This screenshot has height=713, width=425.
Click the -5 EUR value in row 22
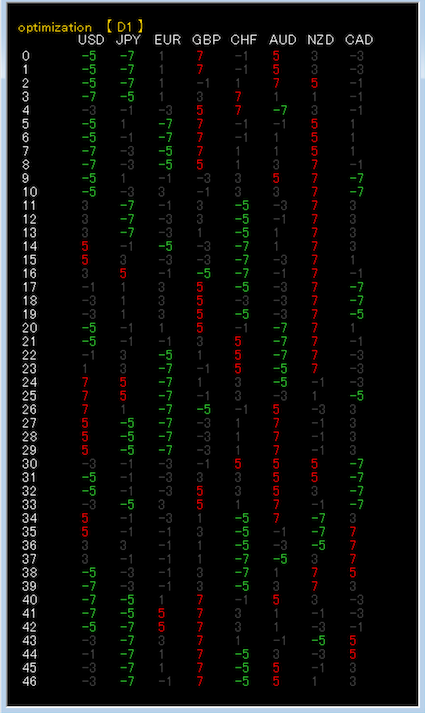(165, 355)
